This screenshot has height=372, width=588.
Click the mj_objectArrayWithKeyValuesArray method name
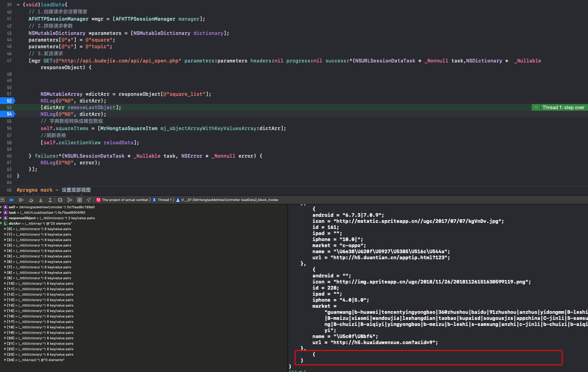click(209, 128)
